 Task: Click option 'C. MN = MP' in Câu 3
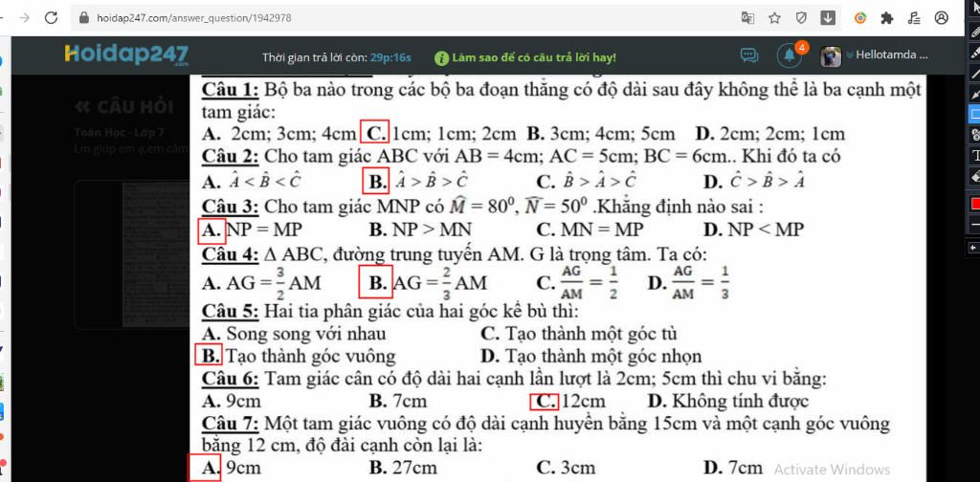point(590,230)
